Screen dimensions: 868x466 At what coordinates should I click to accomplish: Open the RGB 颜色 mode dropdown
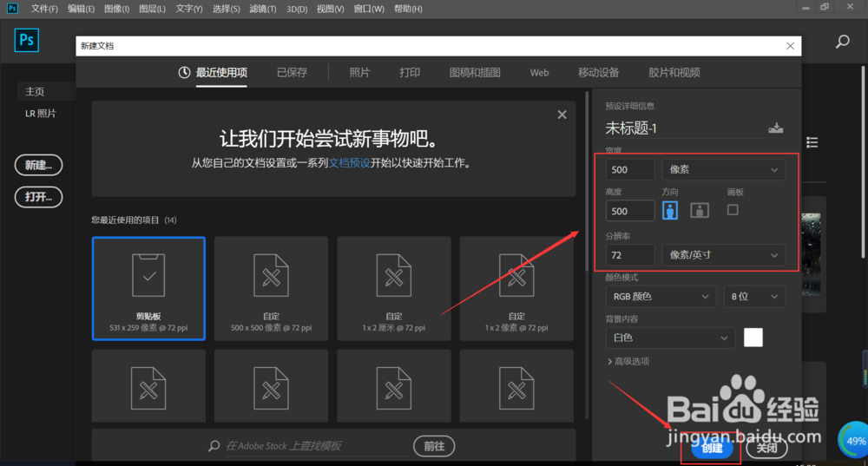coord(661,297)
